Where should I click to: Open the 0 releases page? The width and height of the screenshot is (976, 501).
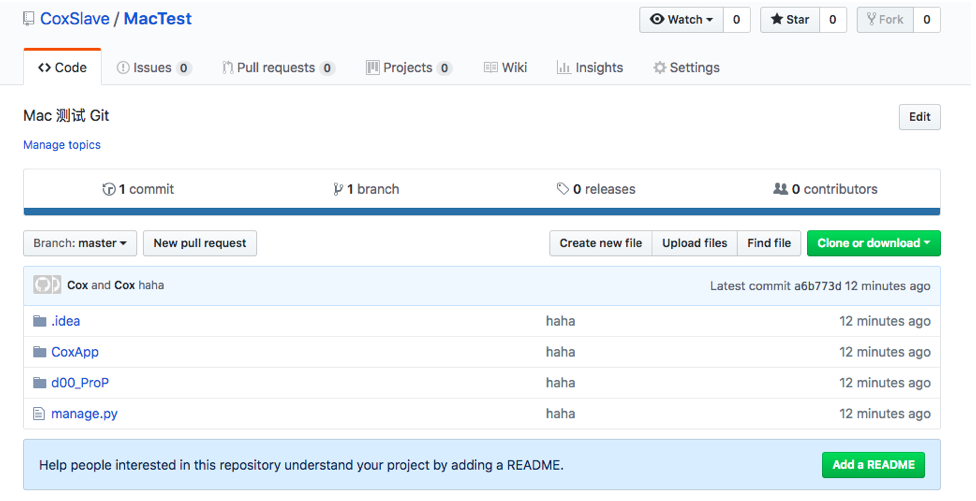(596, 189)
